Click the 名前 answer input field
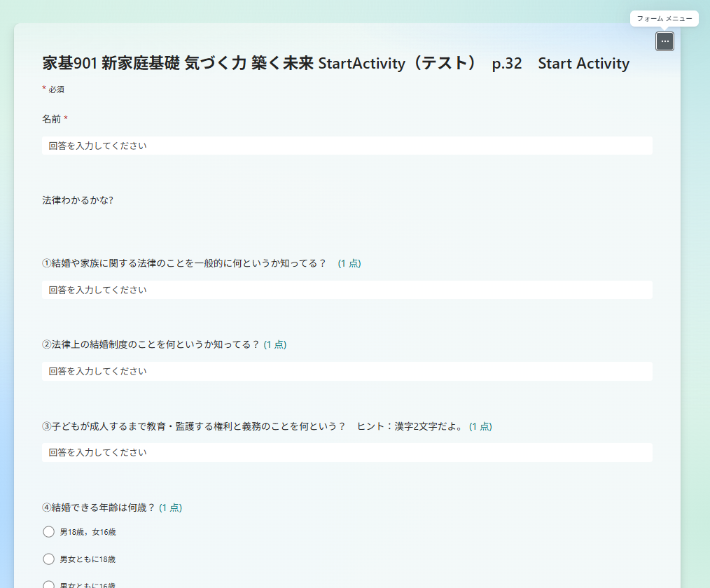 (x=347, y=146)
